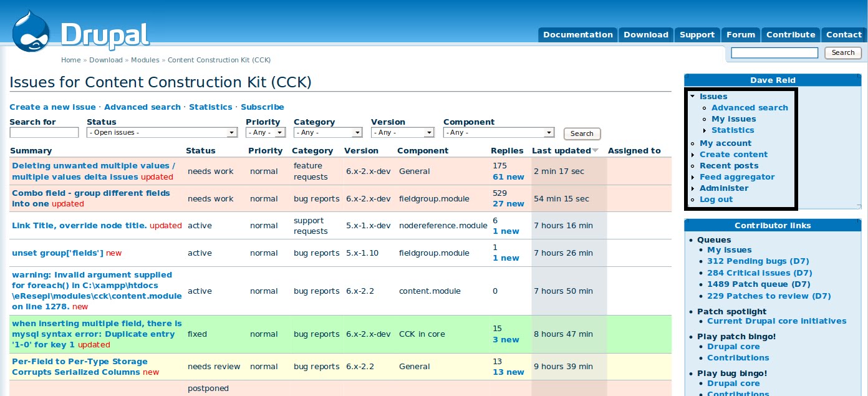
Task: Focus the 'Search for' issue text field
Action: pyautogui.click(x=44, y=132)
